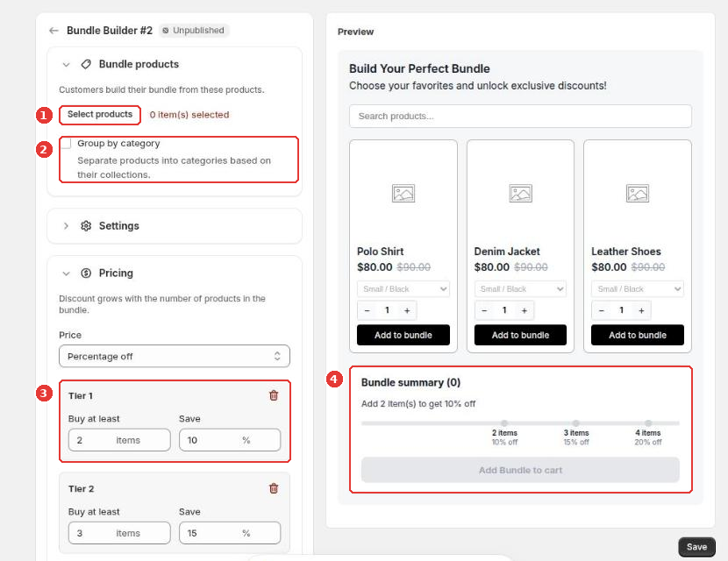Click the Settings section title
728x561 pixels.
(119, 226)
